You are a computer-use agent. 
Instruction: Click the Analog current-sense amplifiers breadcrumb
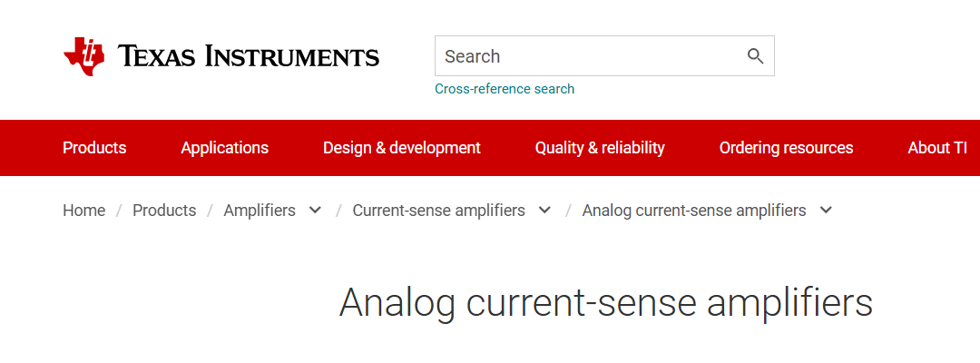694,211
